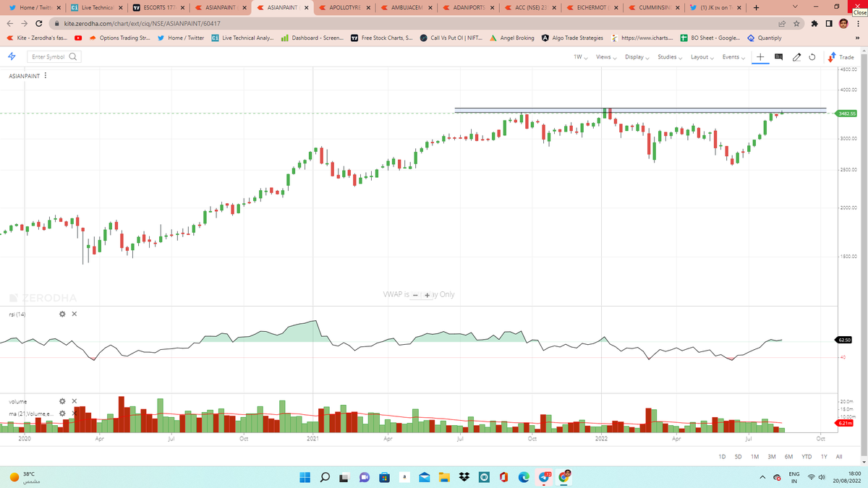Set chart range to 1D
Image resolution: width=868 pixels, height=488 pixels.
(x=722, y=456)
